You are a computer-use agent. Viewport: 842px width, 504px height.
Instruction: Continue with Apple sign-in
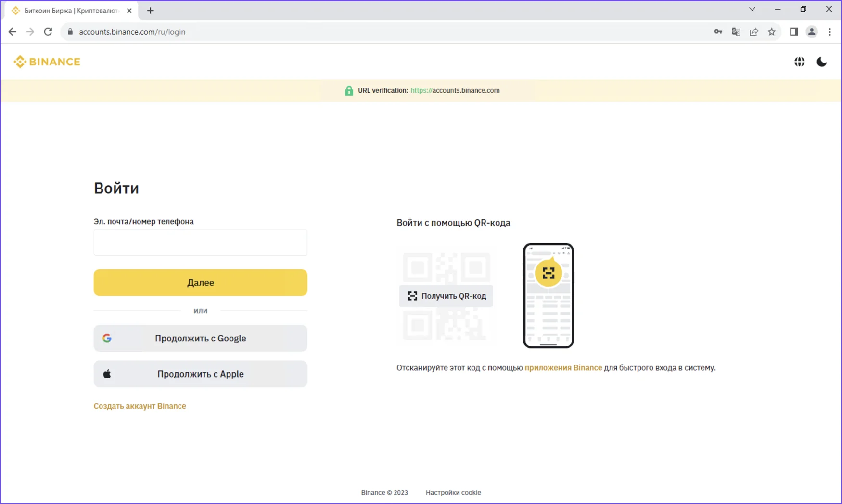[200, 374]
